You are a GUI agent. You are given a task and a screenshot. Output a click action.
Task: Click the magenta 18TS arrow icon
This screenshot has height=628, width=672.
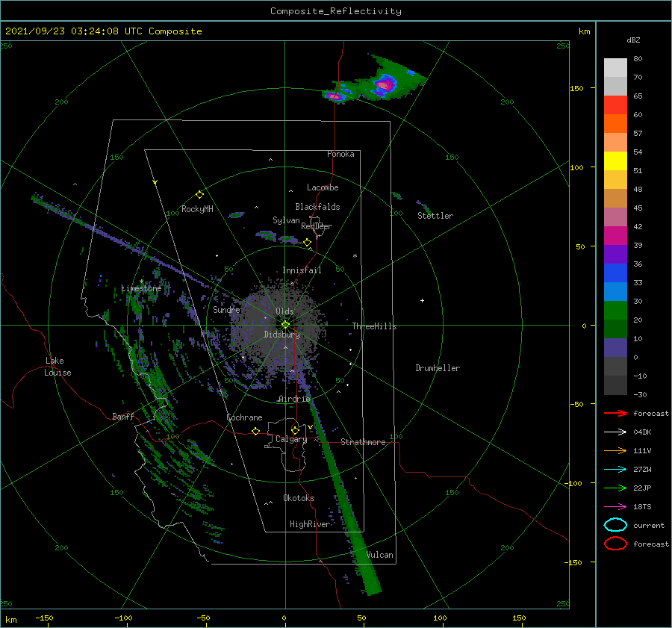coord(615,507)
